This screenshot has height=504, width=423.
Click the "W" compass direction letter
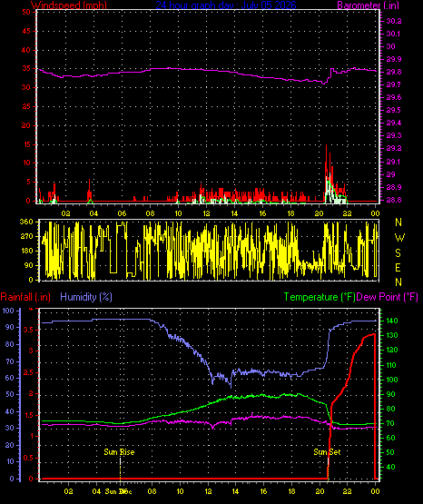tap(399, 238)
